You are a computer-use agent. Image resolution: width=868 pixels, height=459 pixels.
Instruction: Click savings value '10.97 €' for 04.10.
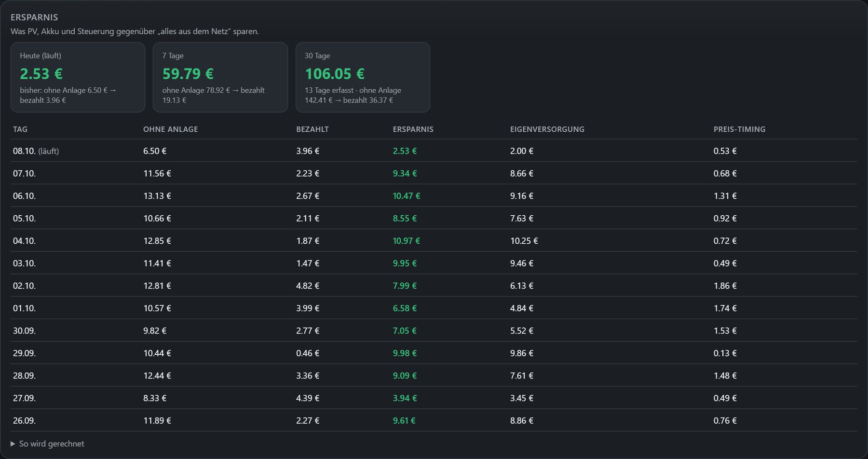point(407,241)
